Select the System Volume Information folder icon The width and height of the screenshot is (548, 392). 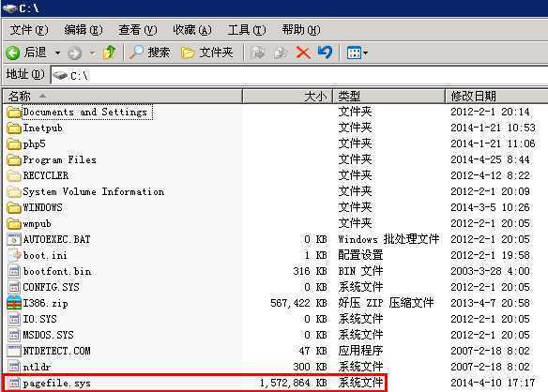(14, 192)
